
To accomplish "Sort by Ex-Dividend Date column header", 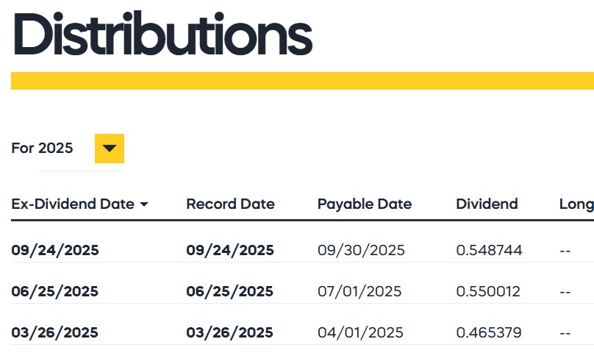I will point(73,204).
